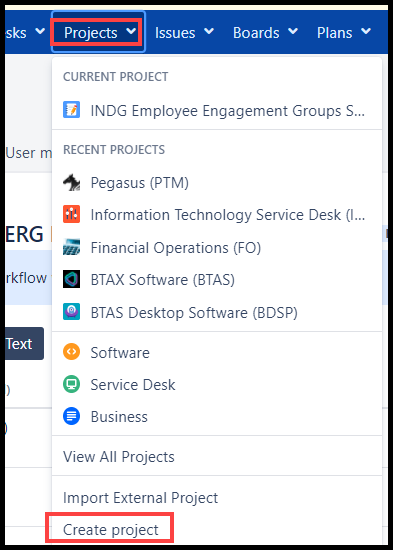The height and width of the screenshot is (550, 393).
Task: Open View All Projects
Action: tap(119, 457)
